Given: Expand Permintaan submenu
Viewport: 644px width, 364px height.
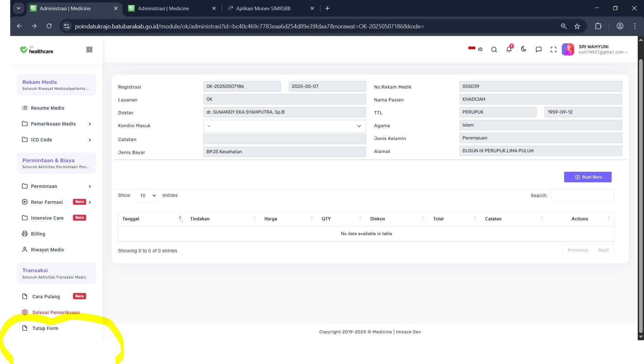Looking at the screenshot, I should click(x=56, y=186).
